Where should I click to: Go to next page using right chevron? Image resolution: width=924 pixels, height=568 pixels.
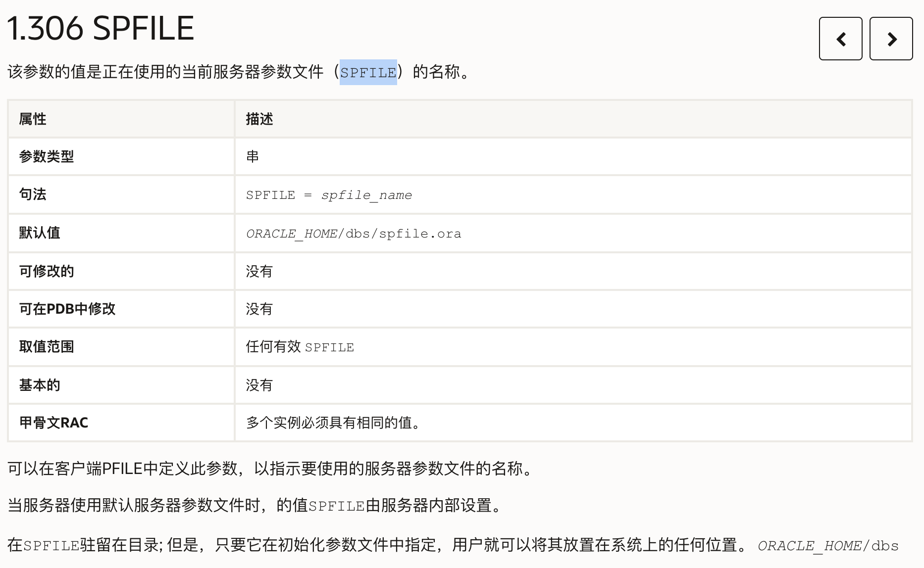(891, 39)
